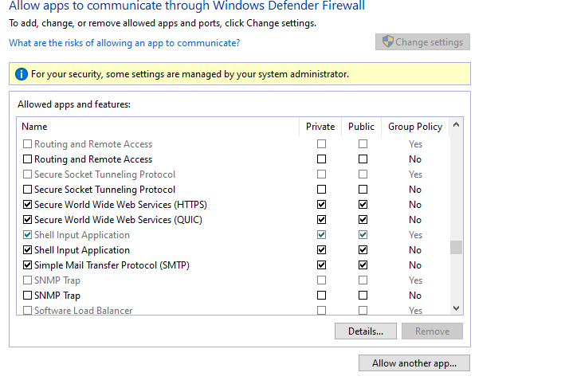Click the Public column header
The image size is (565, 392).
(361, 127)
